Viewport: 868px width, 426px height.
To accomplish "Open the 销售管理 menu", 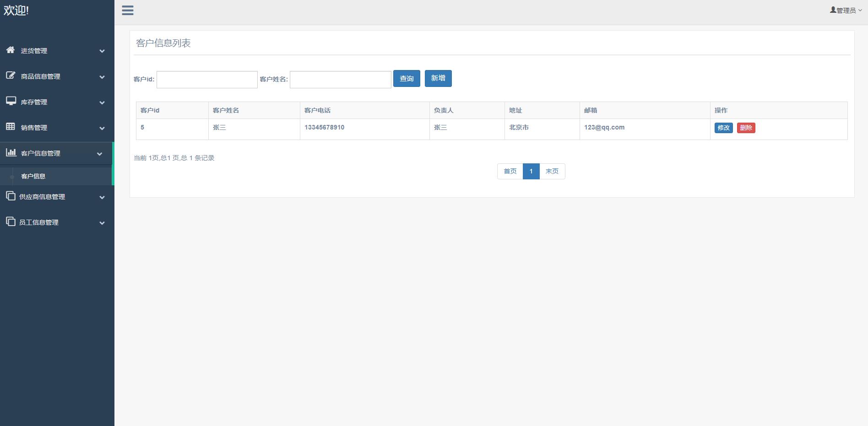I will pyautogui.click(x=57, y=128).
